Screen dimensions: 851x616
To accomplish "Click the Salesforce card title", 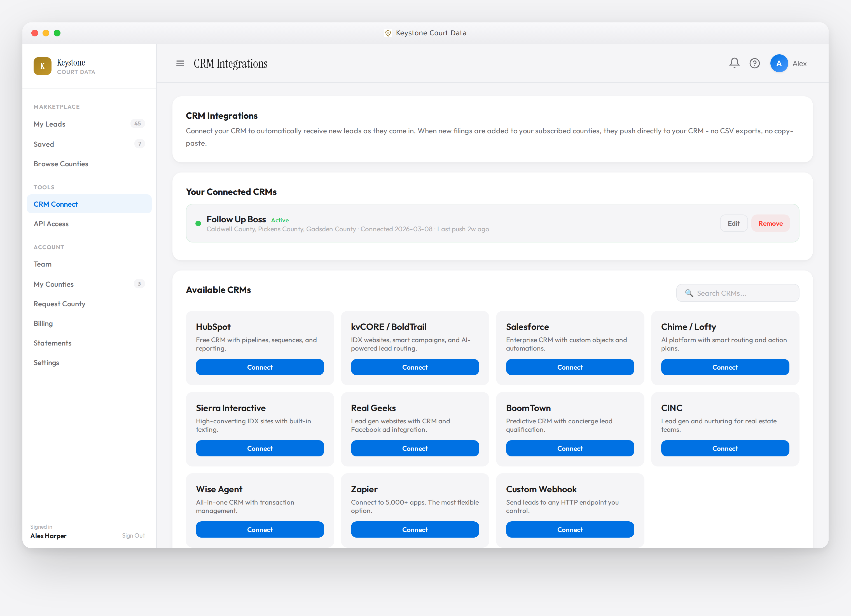I will 527,327.
